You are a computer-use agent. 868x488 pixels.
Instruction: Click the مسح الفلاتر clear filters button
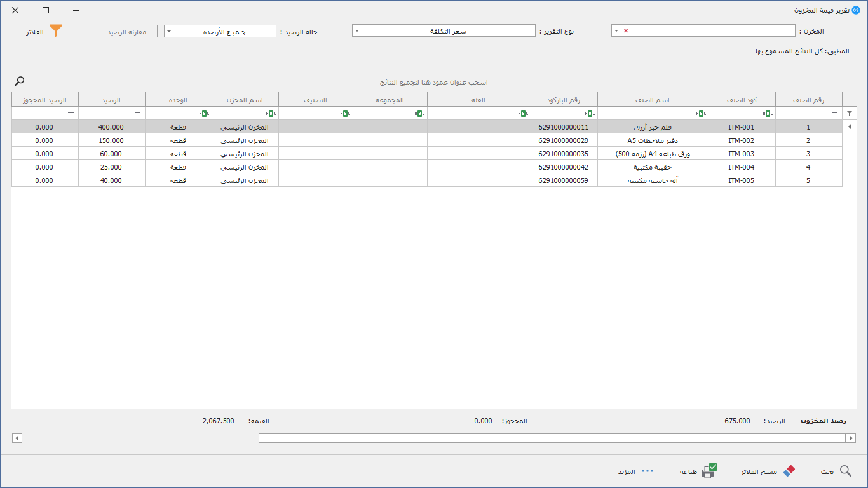click(x=768, y=471)
